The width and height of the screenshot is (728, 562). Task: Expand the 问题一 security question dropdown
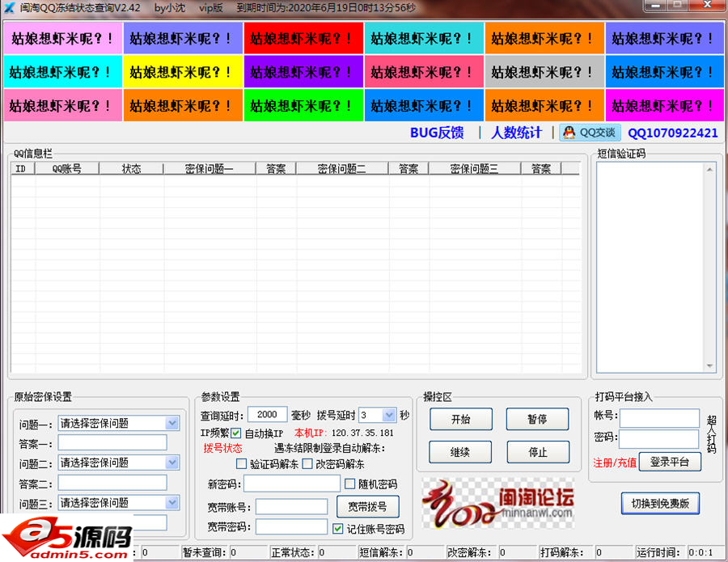(x=172, y=423)
